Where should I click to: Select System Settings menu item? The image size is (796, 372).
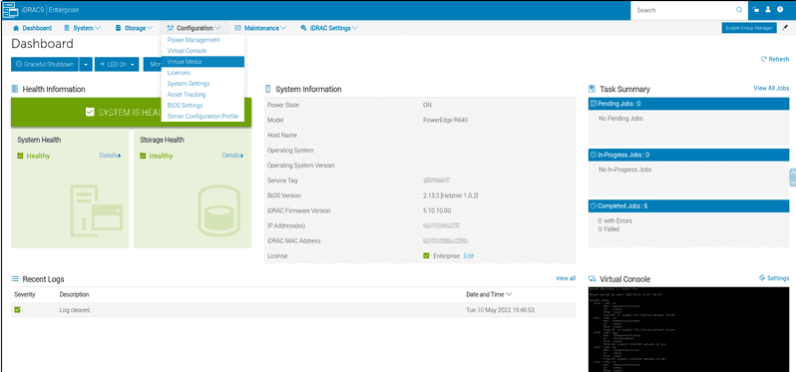click(x=203, y=84)
